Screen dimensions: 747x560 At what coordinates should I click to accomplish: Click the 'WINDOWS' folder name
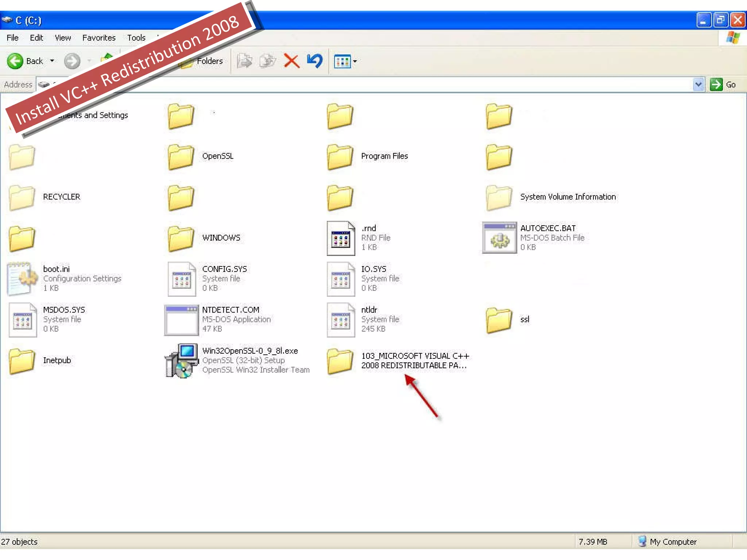click(221, 238)
